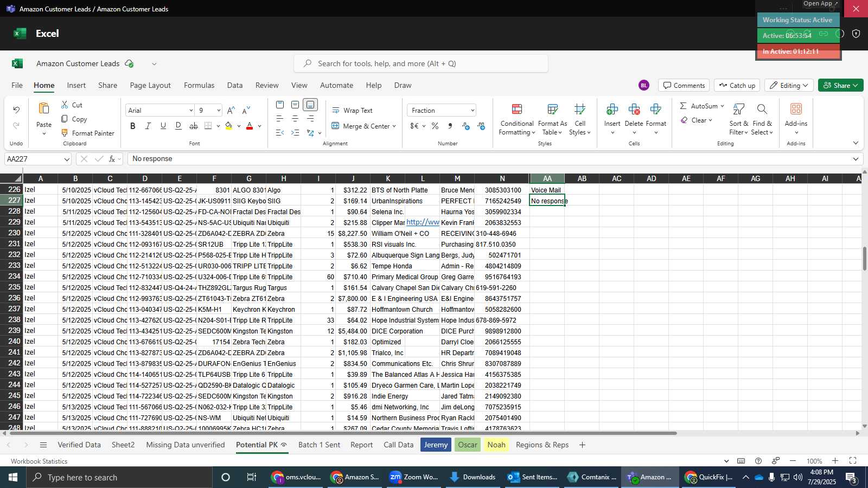Expand the Clear options dropdown
The height and width of the screenshot is (488, 868).
click(710, 120)
